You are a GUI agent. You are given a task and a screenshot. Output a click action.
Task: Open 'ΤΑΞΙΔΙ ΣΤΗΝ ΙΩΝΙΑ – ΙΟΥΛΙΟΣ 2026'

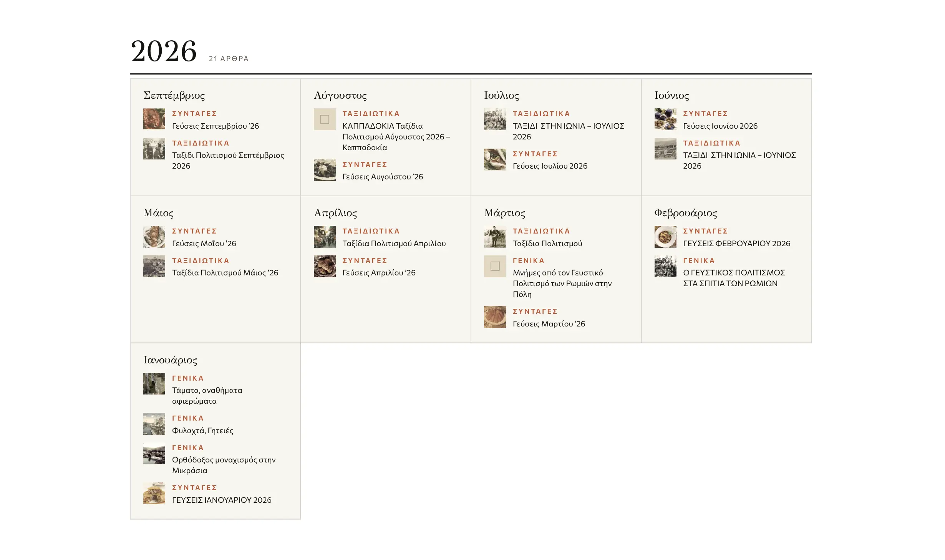pos(569,131)
